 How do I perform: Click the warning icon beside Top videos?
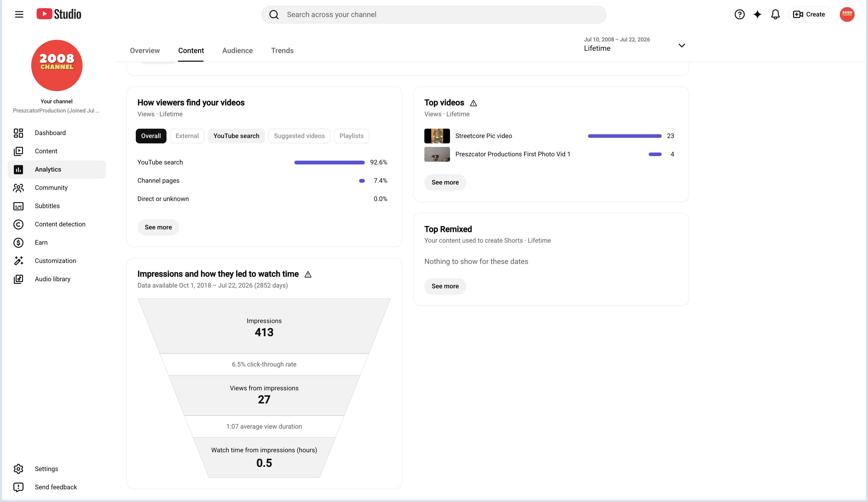click(x=473, y=103)
